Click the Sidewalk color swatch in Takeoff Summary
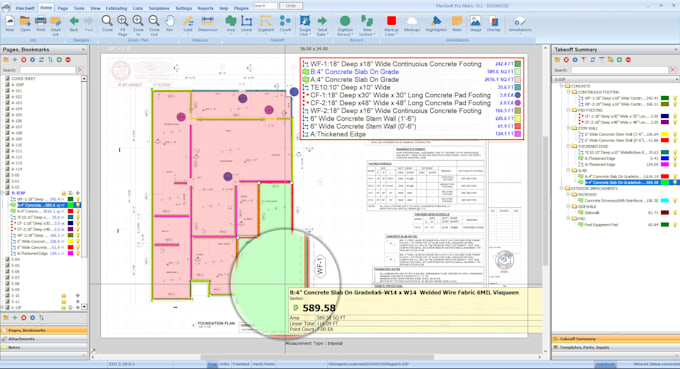The width and height of the screenshot is (680, 369). coord(665,213)
